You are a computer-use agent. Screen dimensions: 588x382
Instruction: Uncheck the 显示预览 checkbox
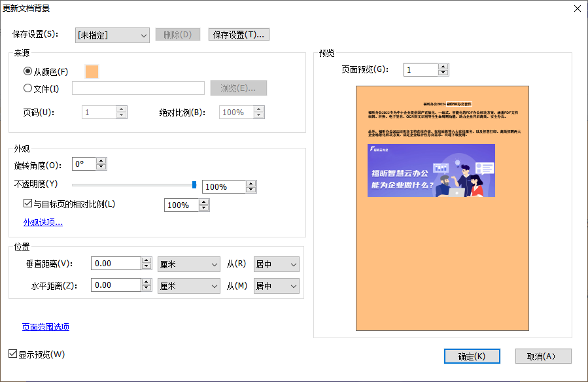tap(13, 353)
